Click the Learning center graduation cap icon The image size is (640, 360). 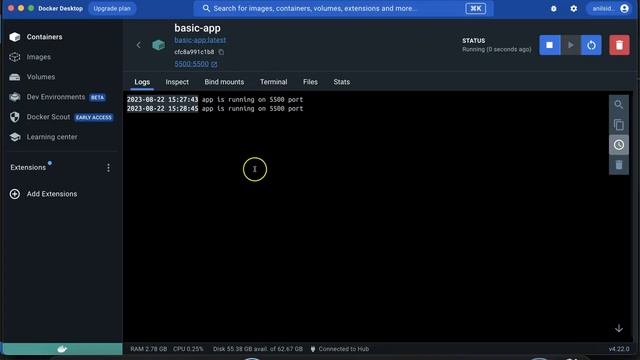[x=15, y=137]
